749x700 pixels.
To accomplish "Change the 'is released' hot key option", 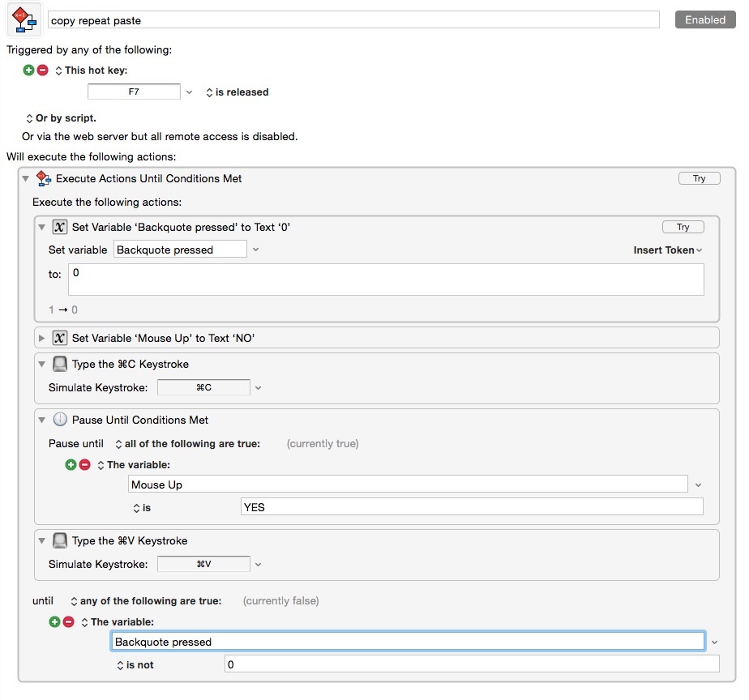I will click(238, 92).
